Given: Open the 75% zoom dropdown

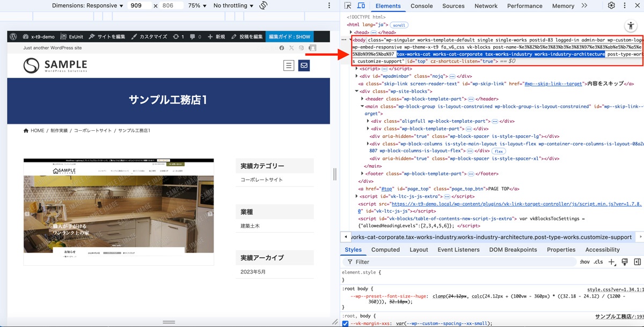Looking at the screenshot, I should 197,5.
